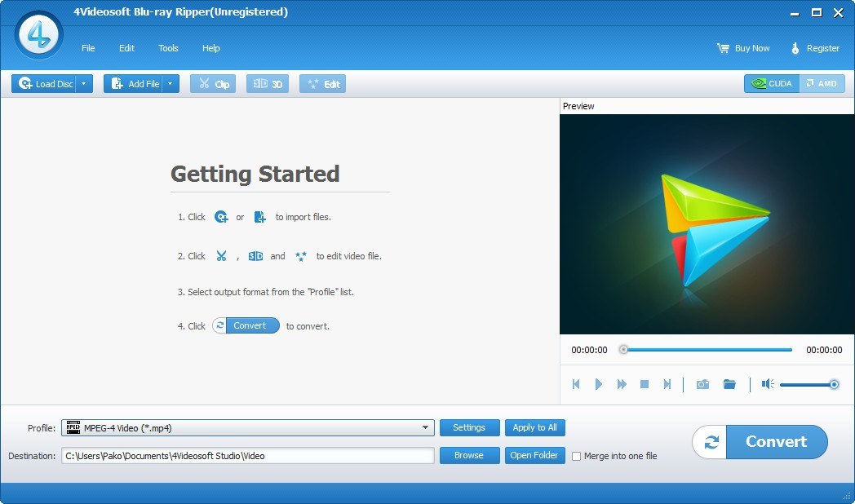Enable AMD acceleration

click(822, 82)
